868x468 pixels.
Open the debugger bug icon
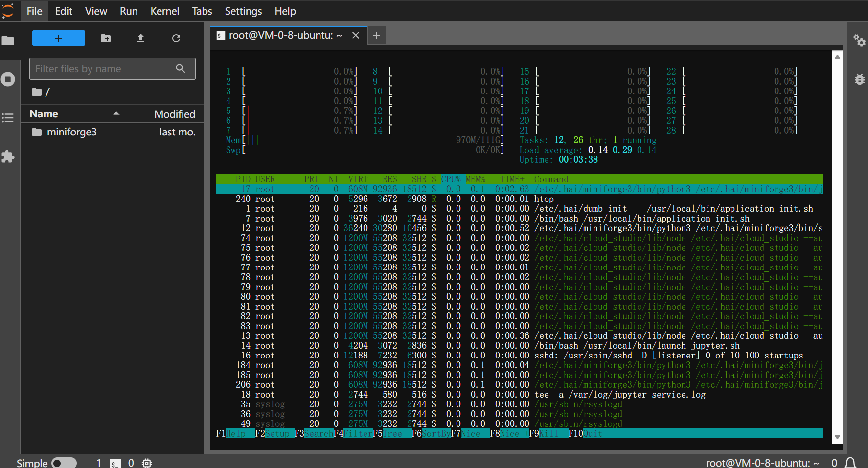pyautogui.click(x=859, y=79)
